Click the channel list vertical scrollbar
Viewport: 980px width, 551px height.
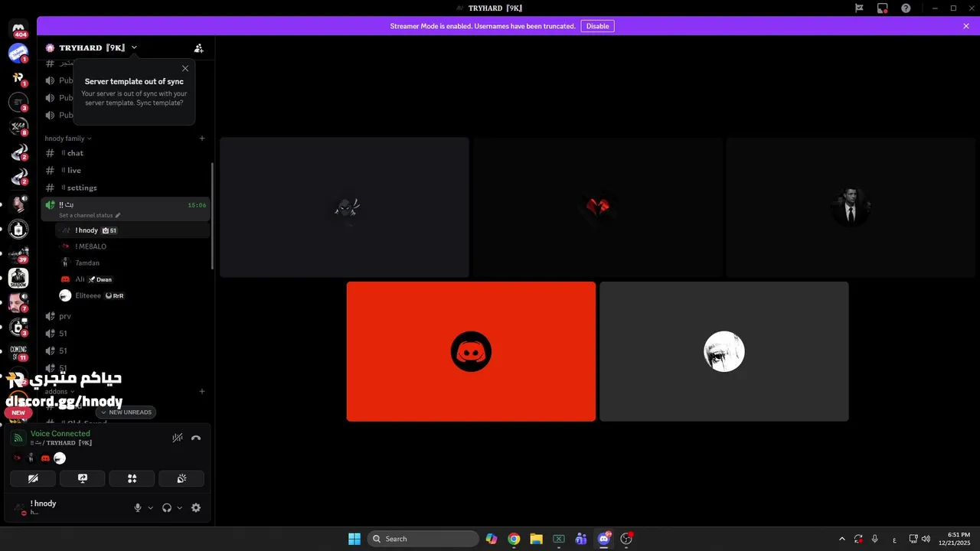(x=212, y=216)
